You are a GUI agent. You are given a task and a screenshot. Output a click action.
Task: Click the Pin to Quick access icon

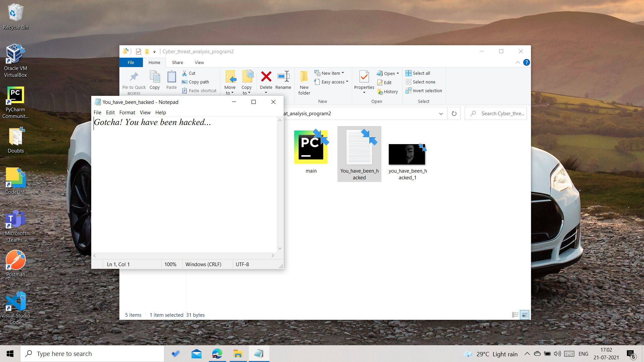coord(134,77)
